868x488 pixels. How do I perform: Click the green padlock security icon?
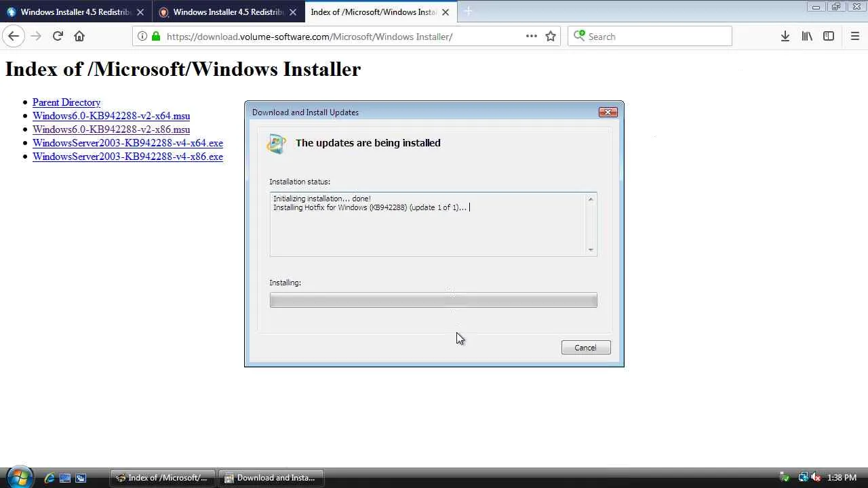coord(156,36)
